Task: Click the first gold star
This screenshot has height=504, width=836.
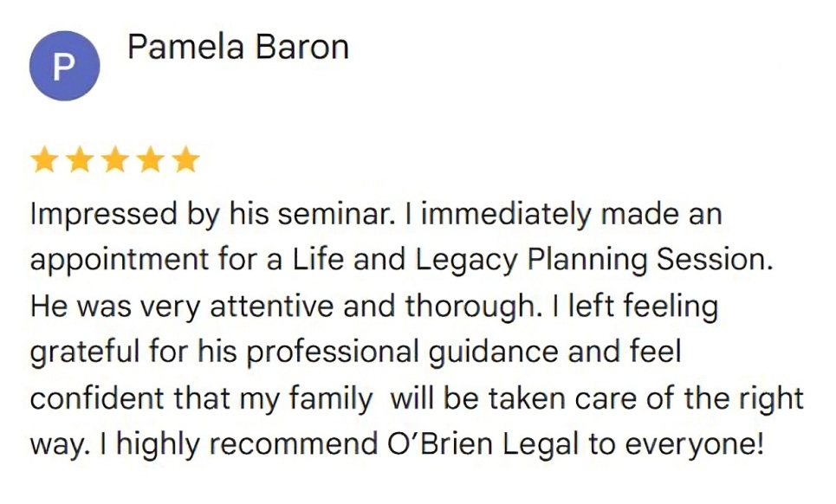Action: click(44, 160)
